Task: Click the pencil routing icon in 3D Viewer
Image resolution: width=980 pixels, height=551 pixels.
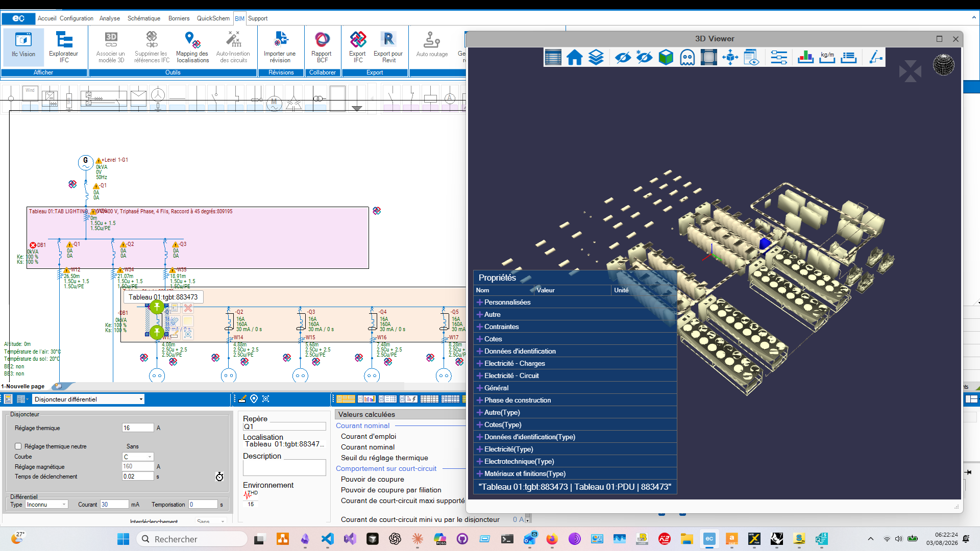Action: pyautogui.click(x=875, y=57)
